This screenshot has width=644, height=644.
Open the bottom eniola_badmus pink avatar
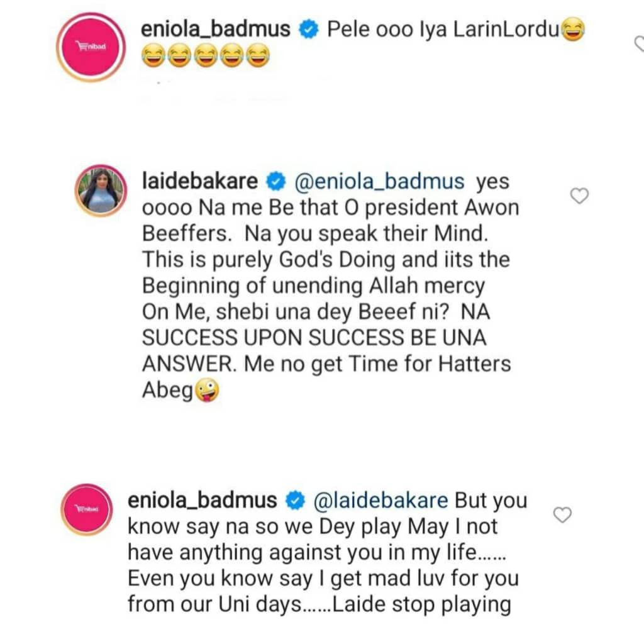pyautogui.click(x=87, y=508)
